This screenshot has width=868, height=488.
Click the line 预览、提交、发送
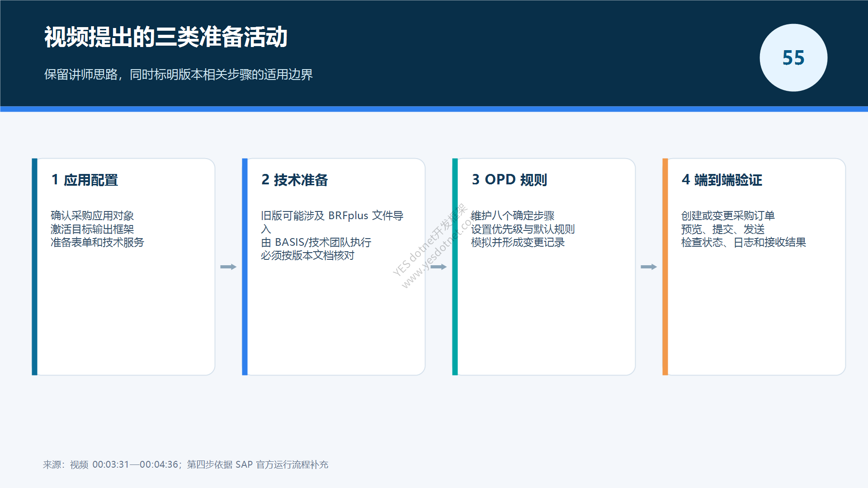pyautogui.click(x=723, y=229)
